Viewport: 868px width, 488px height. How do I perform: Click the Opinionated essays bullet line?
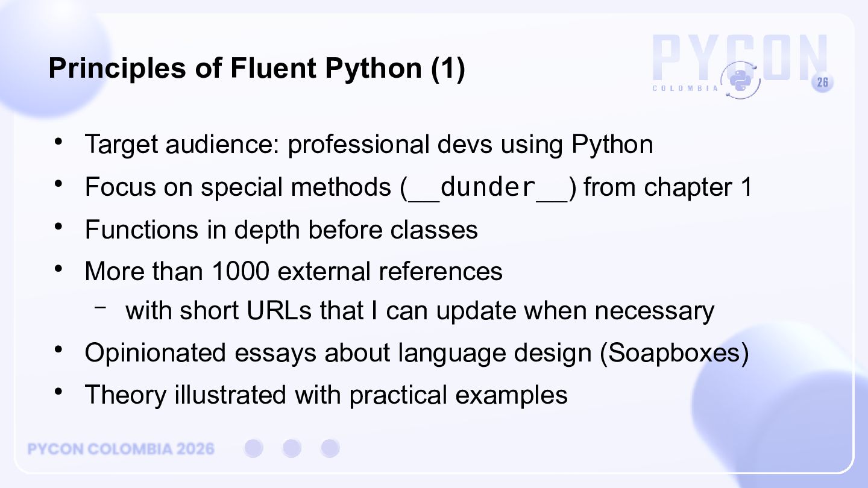tap(417, 353)
